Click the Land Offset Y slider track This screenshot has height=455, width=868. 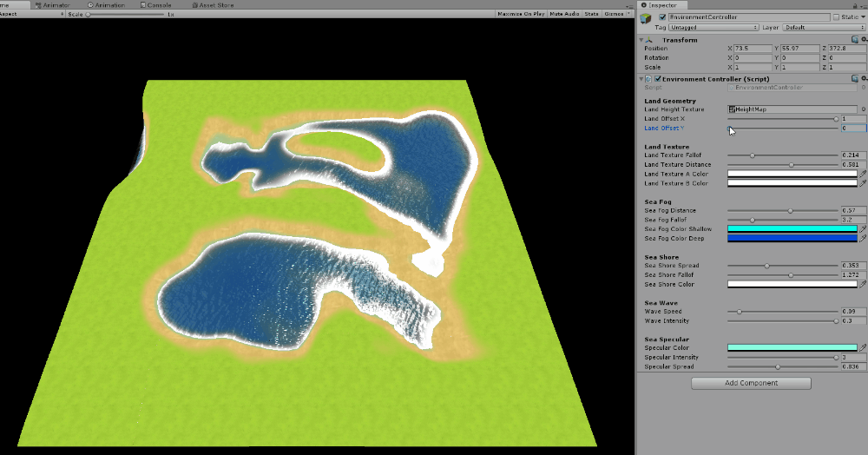point(782,129)
